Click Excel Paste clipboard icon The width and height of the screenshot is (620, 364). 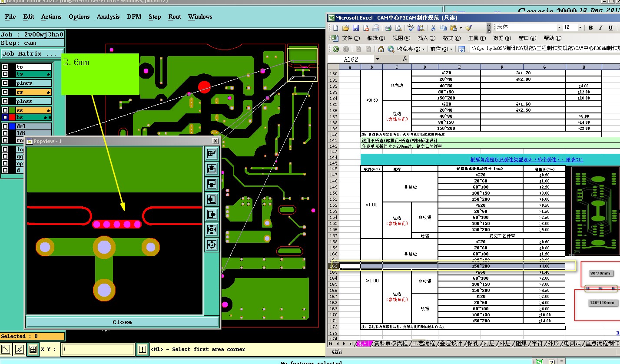(454, 28)
